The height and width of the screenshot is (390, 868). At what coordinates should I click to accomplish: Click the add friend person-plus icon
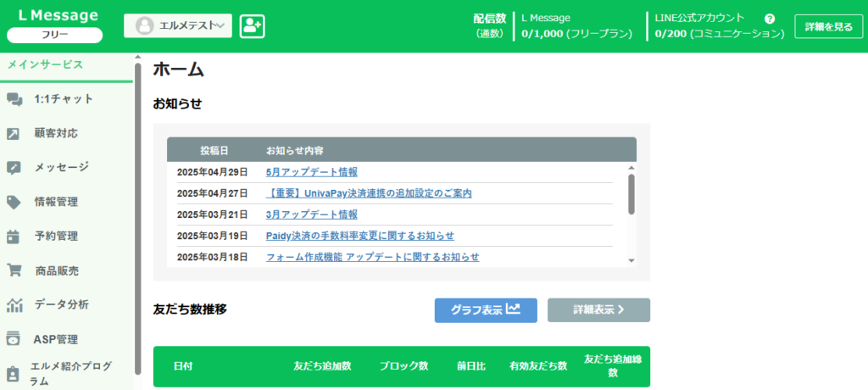(253, 26)
